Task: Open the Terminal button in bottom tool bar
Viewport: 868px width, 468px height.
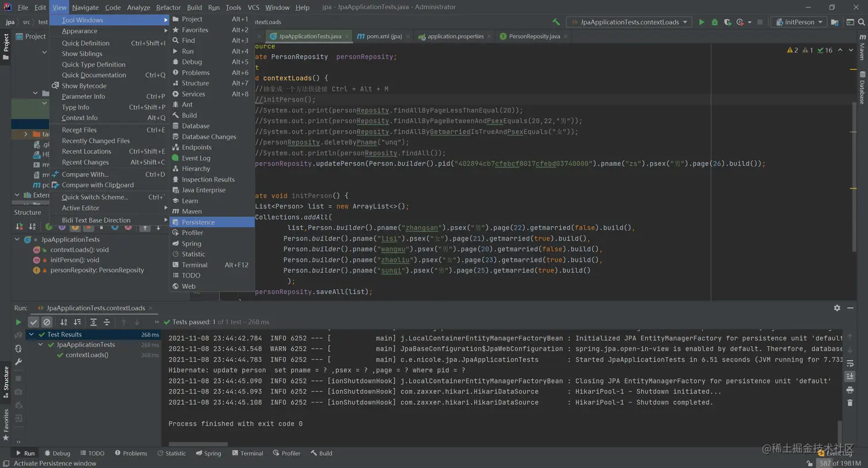Action: 247,453
